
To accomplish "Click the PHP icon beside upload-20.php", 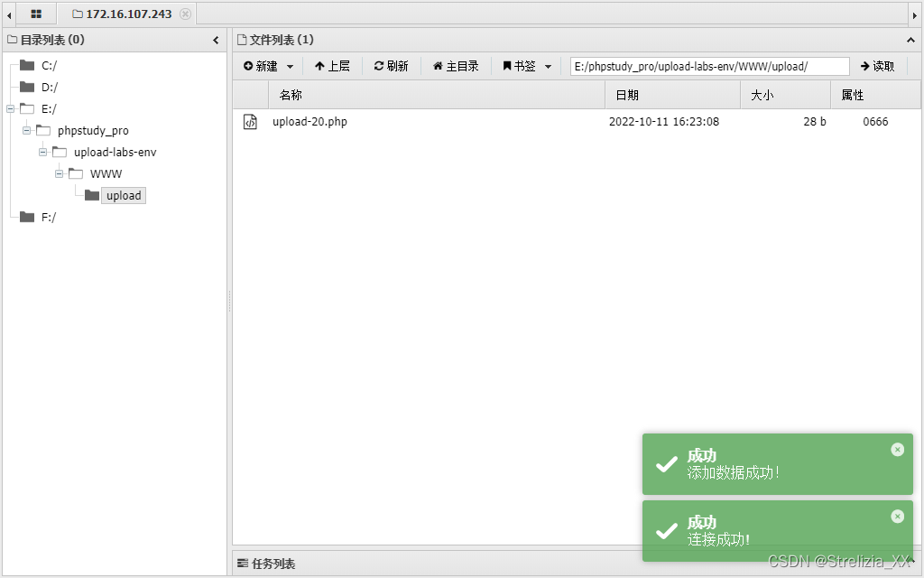I will 250,121.
